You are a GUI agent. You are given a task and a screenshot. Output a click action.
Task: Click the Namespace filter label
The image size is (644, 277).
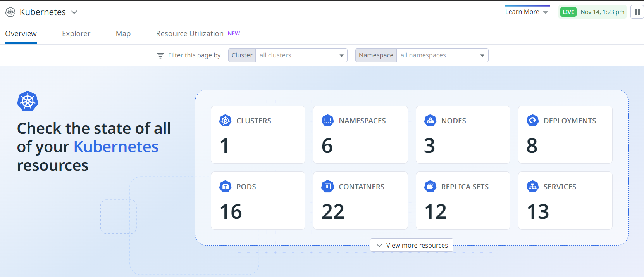(x=376, y=55)
